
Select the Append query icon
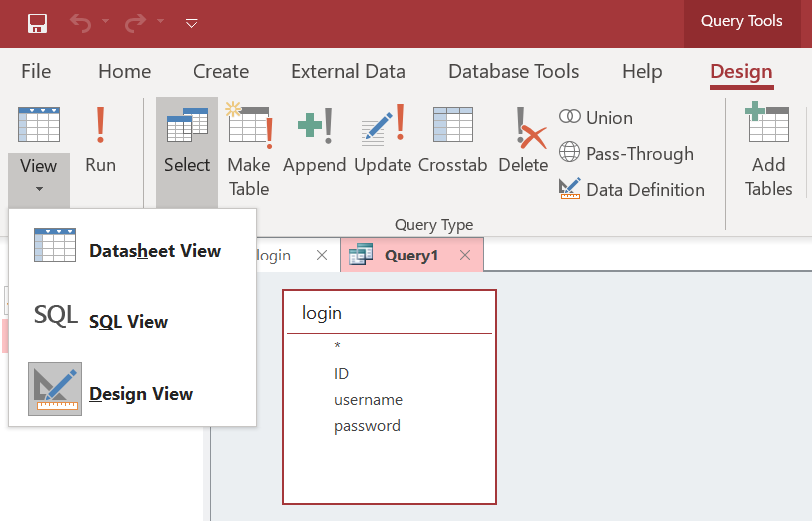point(315,141)
